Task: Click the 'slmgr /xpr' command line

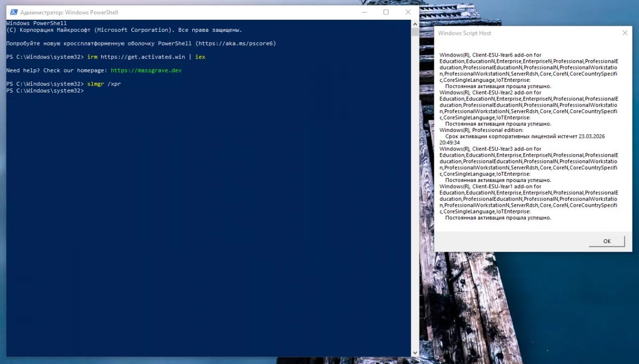Action: pyautogui.click(x=104, y=84)
